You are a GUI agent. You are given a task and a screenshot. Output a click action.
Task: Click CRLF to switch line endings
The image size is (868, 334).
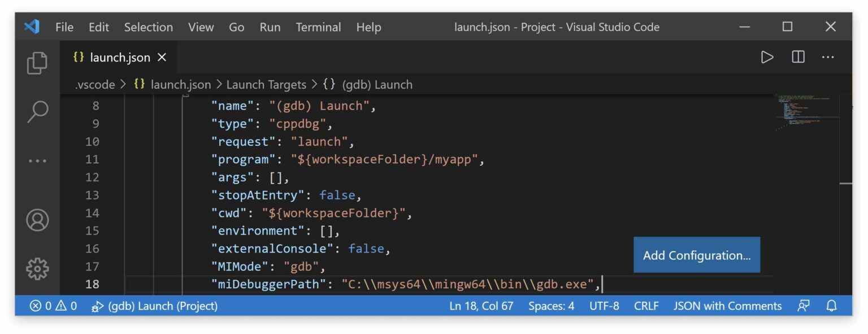point(645,306)
